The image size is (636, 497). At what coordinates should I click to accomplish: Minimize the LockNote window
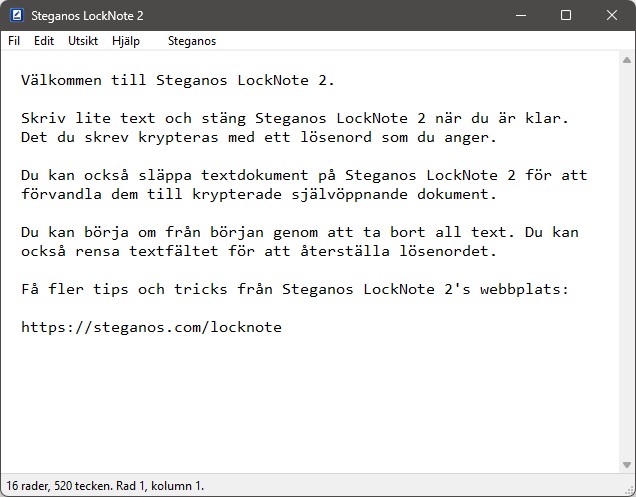pyautogui.click(x=521, y=15)
